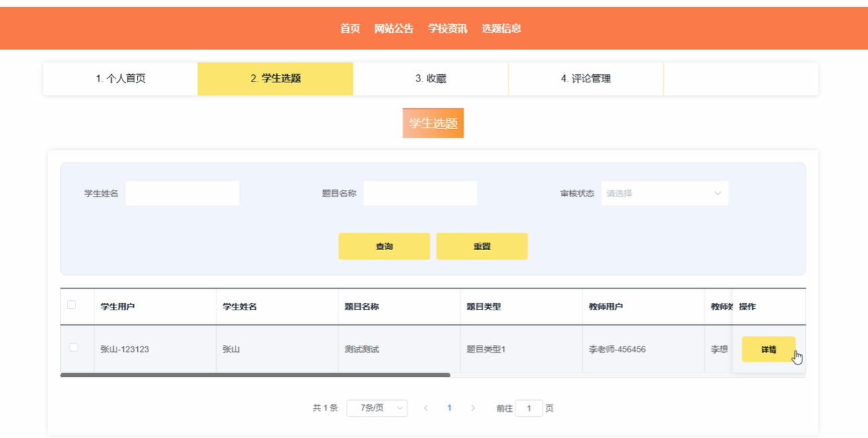Open 网站公告 in the top navigation

394,28
